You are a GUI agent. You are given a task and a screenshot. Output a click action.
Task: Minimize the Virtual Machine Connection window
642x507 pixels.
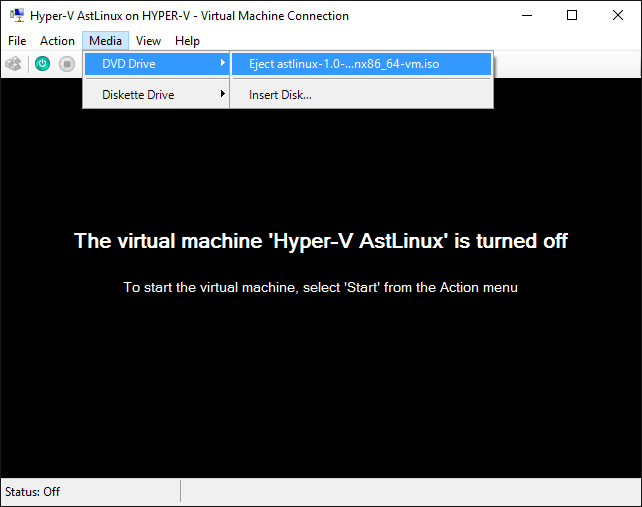point(527,16)
